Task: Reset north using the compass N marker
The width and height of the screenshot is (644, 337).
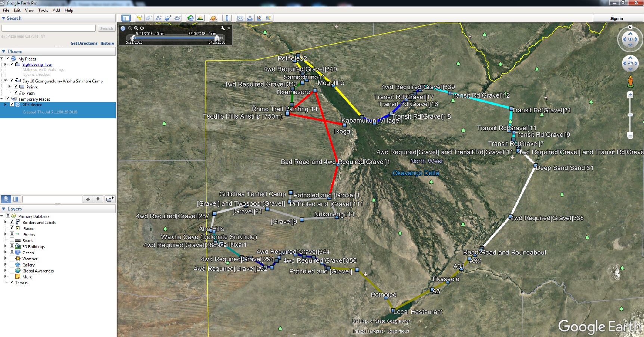Action: click(x=630, y=27)
